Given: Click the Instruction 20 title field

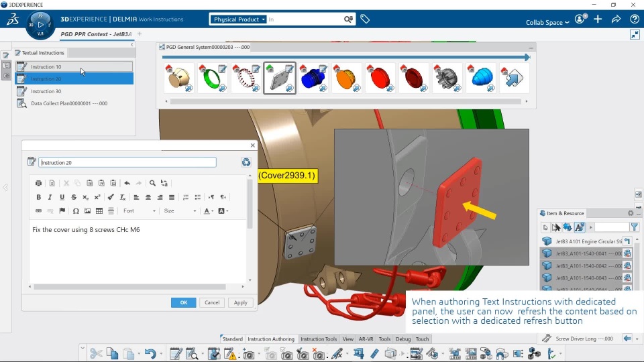Looking at the screenshot, I should point(127,162).
